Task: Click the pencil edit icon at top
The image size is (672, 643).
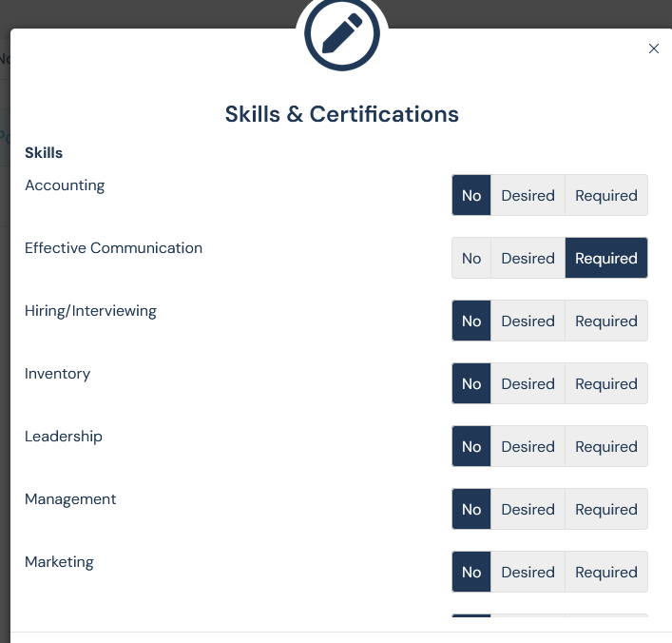Action: point(341,33)
